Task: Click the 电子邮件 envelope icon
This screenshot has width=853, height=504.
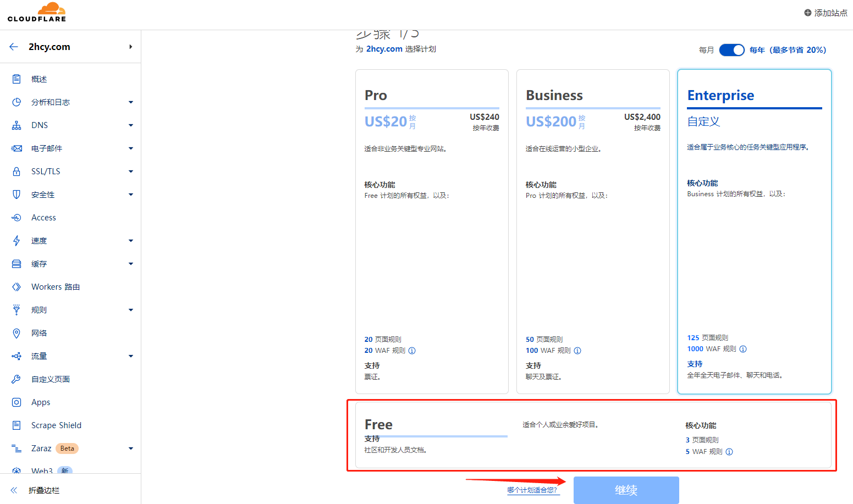Action: (x=16, y=148)
